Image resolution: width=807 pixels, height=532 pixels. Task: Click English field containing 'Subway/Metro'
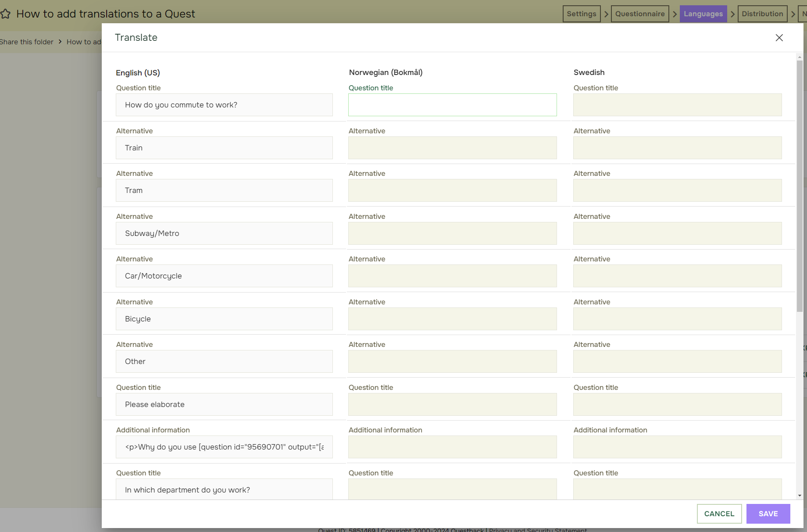pyautogui.click(x=224, y=233)
